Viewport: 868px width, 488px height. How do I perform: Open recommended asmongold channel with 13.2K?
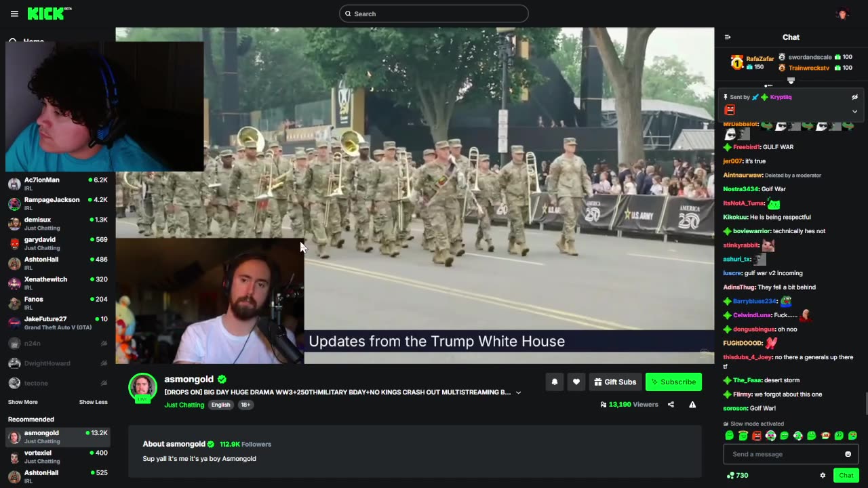pyautogui.click(x=58, y=436)
